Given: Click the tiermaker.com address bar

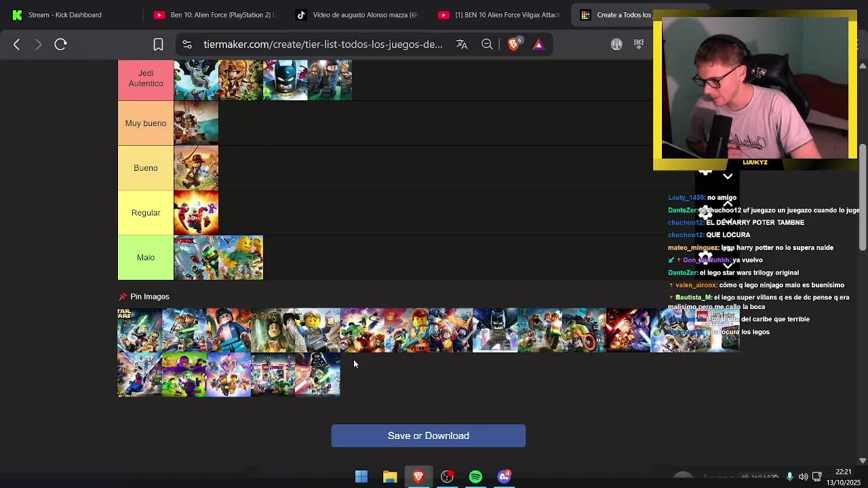Looking at the screenshot, I should (323, 45).
